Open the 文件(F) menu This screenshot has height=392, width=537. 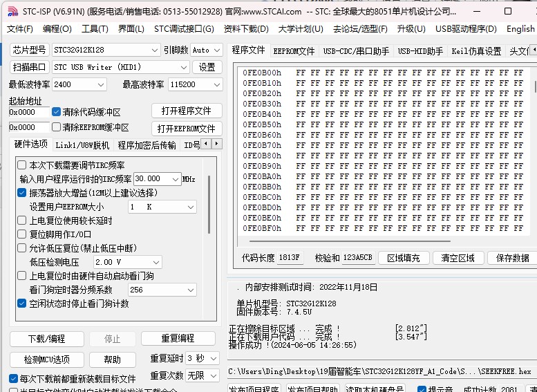pyautogui.click(x=20, y=29)
